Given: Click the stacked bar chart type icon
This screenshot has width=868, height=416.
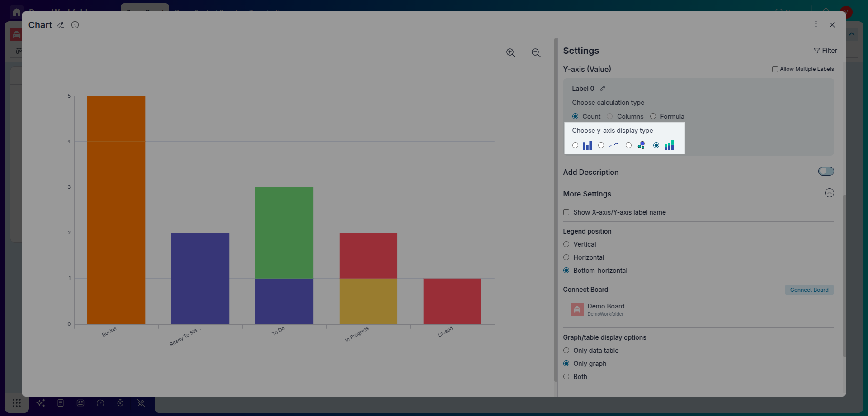Looking at the screenshot, I should pos(669,145).
